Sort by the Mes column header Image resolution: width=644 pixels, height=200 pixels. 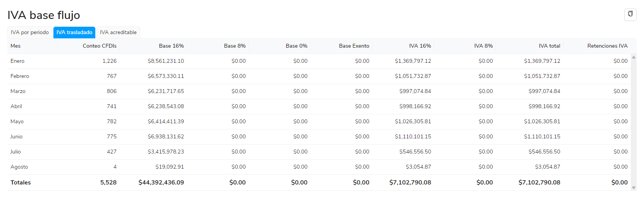pyautogui.click(x=15, y=46)
